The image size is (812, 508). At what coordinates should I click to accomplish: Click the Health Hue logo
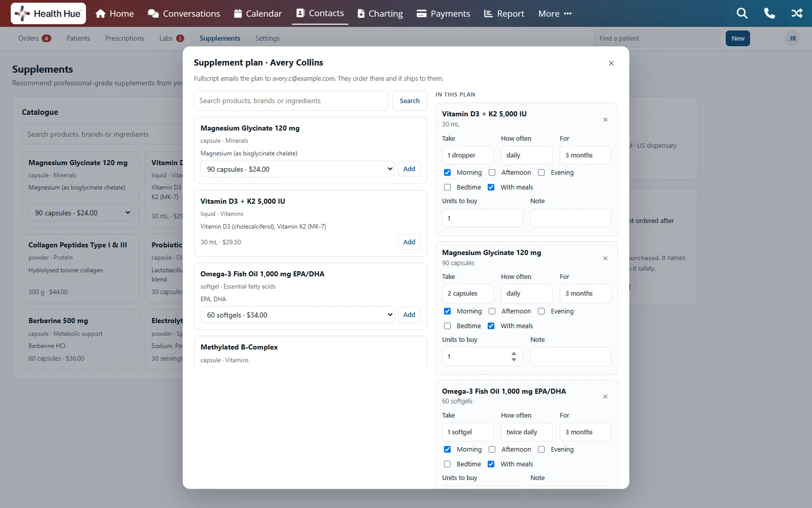tap(48, 14)
